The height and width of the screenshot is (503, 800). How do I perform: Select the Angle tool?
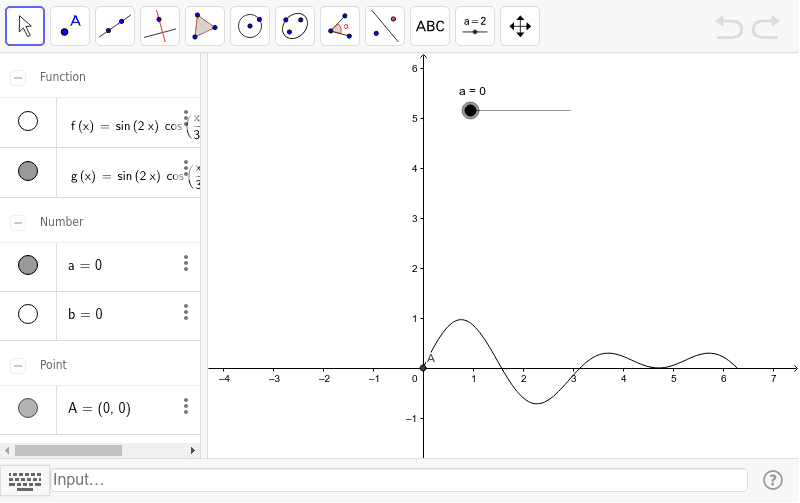[340, 26]
